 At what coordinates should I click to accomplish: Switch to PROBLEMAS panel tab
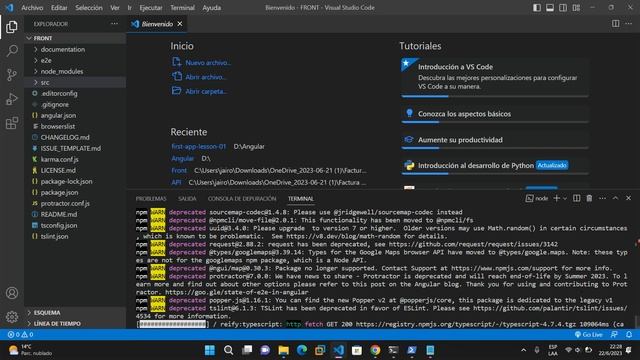tap(151, 198)
